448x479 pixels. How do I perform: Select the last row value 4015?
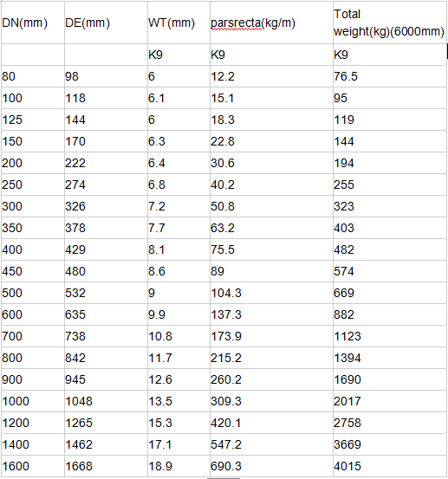[390, 467]
